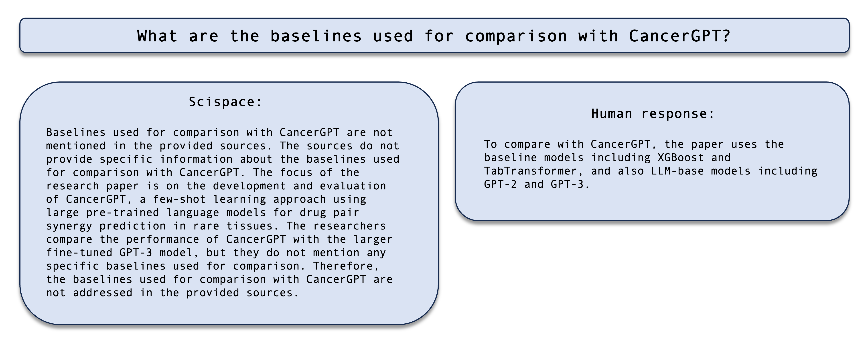Image resolution: width=868 pixels, height=347 pixels.
Task: Click "GPT-3." ending the human response
Action: pos(570,184)
